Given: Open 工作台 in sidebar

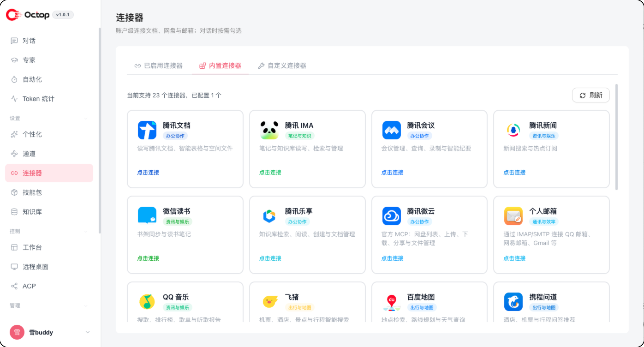Looking at the screenshot, I should coord(49,247).
